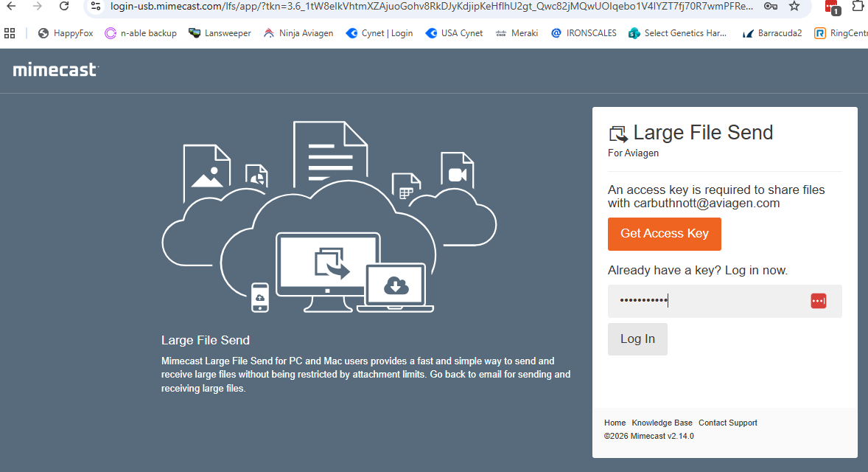
Task: Click the red password manager icon in key field
Action: (818, 301)
